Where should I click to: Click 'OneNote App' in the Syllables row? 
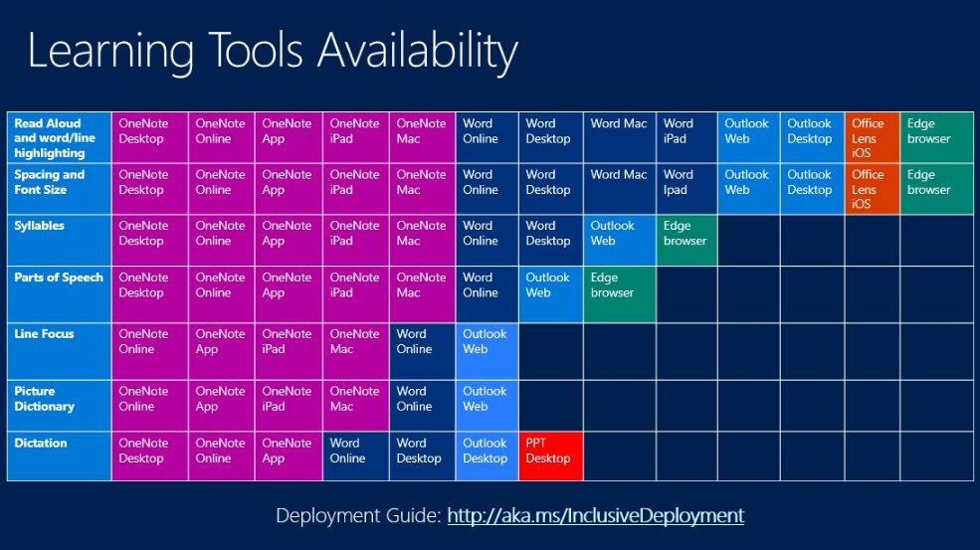[289, 241]
